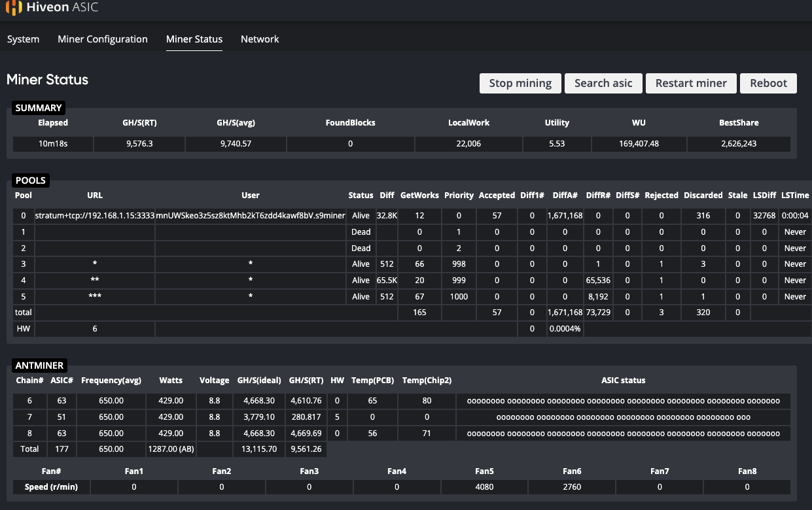The image size is (812, 510).
Task: Click the SUMMARY section label
Action: 39,108
